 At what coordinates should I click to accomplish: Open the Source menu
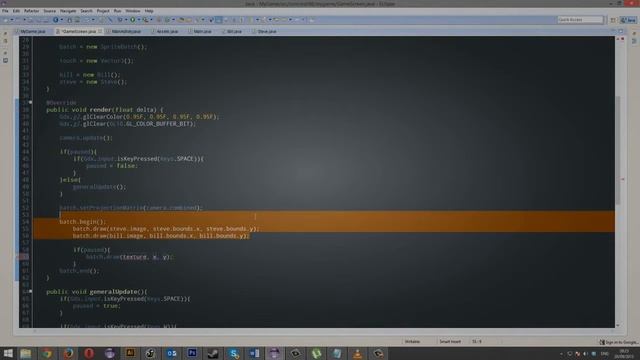coord(49,11)
